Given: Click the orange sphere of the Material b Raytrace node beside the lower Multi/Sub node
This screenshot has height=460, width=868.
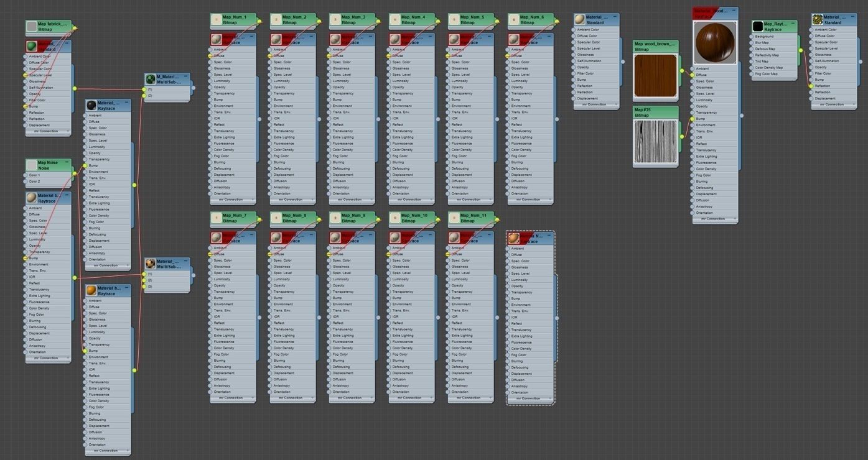Looking at the screenshot, I should tap(91, 291).
